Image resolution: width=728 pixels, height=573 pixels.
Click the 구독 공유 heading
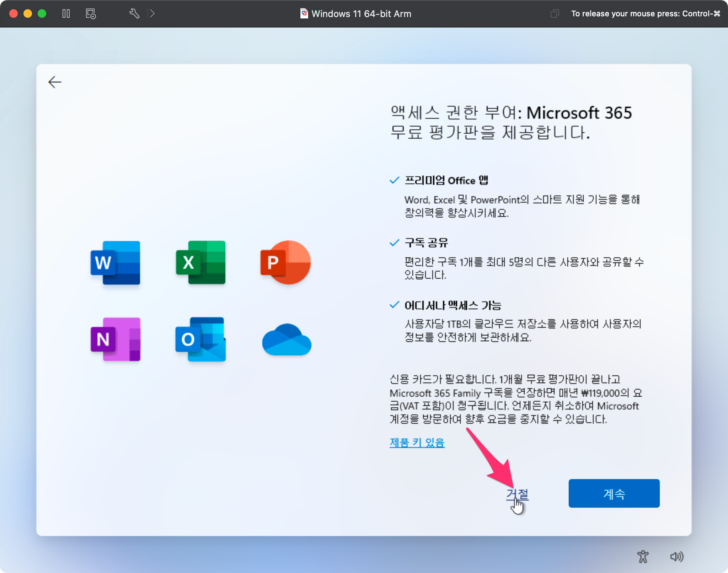pos(426,243)
